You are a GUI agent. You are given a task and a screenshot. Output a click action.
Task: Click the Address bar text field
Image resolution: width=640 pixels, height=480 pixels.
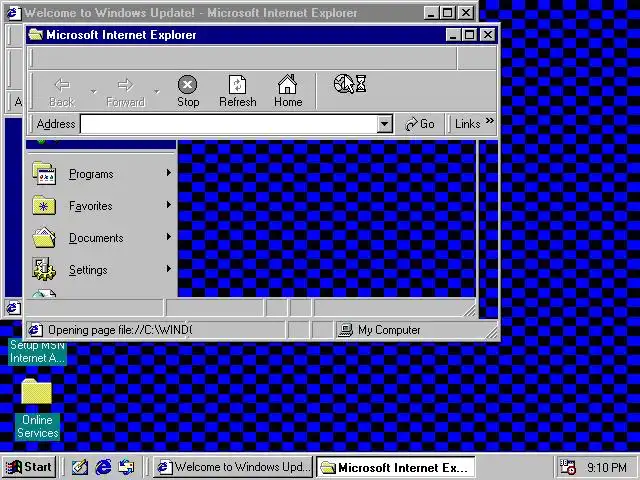click(229, 124)
